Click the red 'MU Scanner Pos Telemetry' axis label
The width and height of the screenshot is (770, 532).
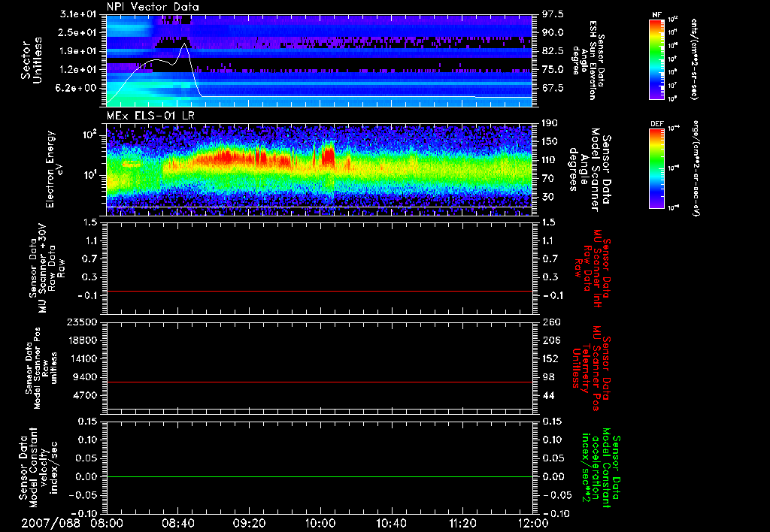(592, 368)
